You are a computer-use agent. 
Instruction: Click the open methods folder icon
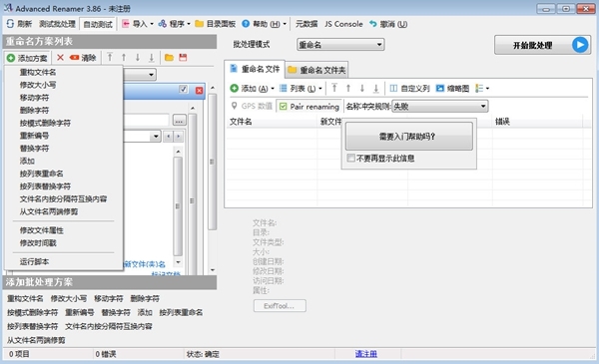(169, 58)
